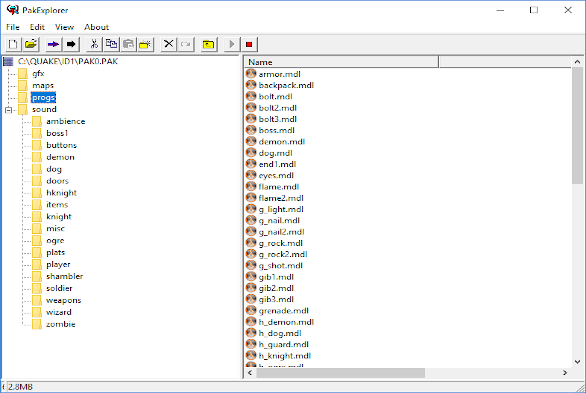Select the demon sound folder

(60, 157)
